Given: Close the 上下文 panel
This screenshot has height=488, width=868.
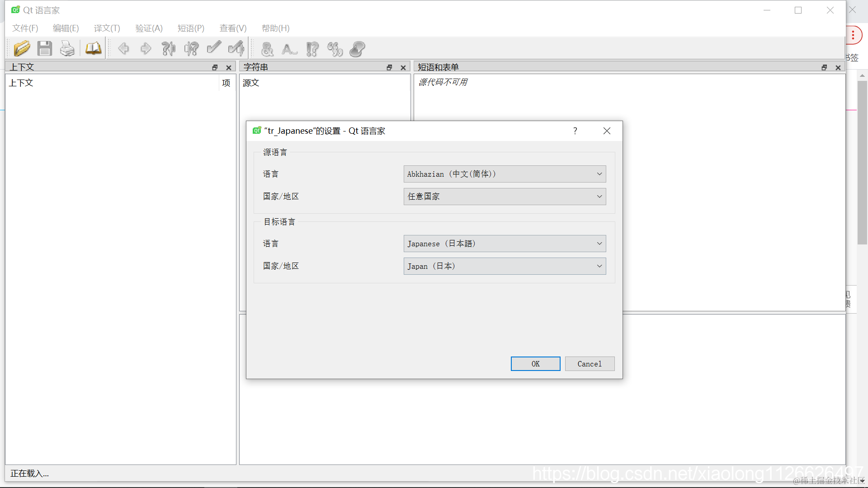Looking at the screenshot, I should 229,67.
